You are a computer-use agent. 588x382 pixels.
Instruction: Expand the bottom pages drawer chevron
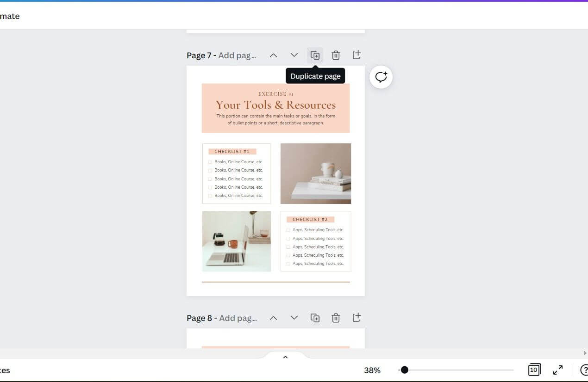coord(285,357)
